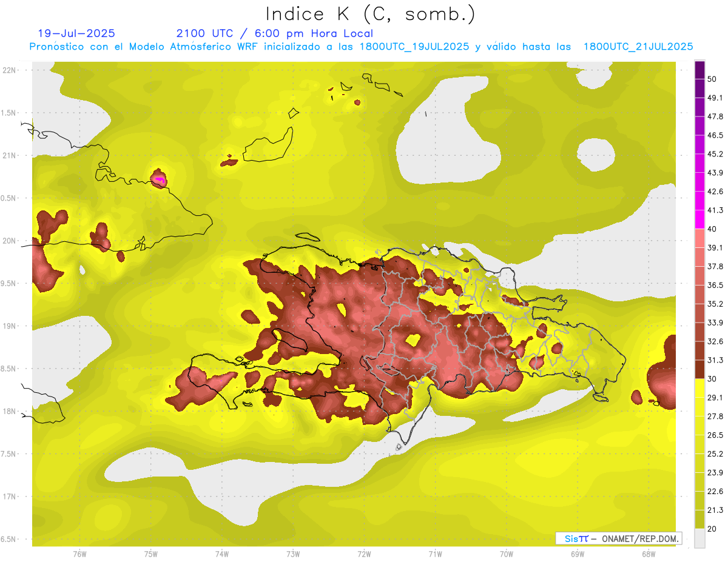
Task: Click the latitude label '19N'
Action: click(x=9, y=326)
